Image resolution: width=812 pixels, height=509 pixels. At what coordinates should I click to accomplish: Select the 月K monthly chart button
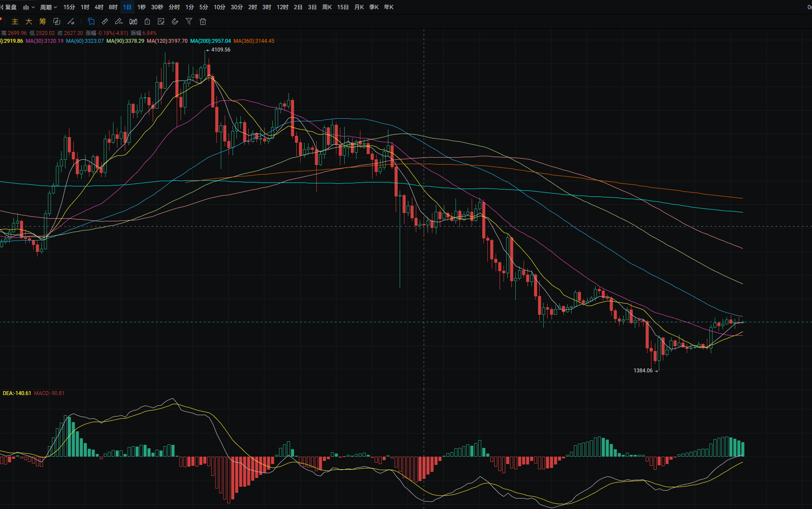point(359,7)
